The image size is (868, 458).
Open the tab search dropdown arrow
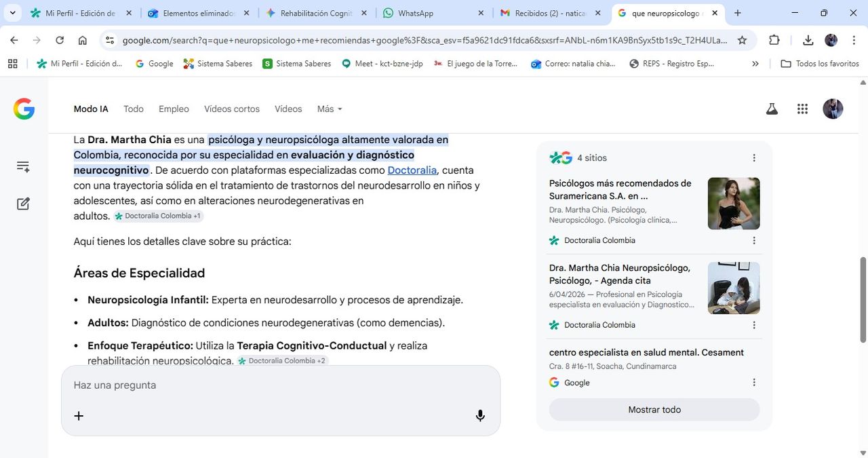coord(12,13)
